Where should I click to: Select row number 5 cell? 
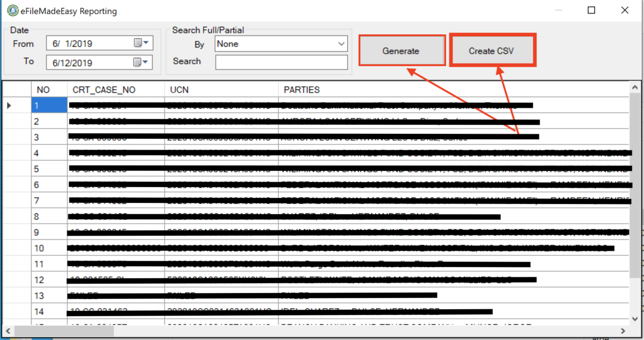[49, 169]
